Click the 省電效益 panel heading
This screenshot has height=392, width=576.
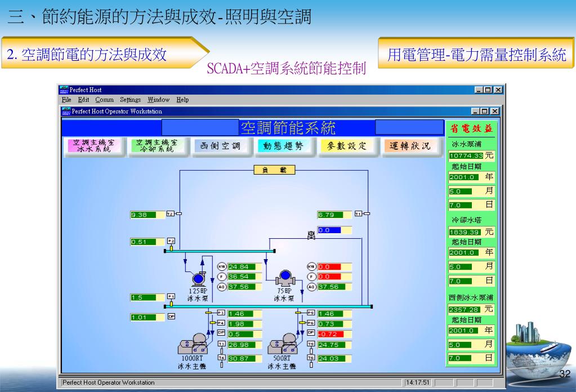472,128
